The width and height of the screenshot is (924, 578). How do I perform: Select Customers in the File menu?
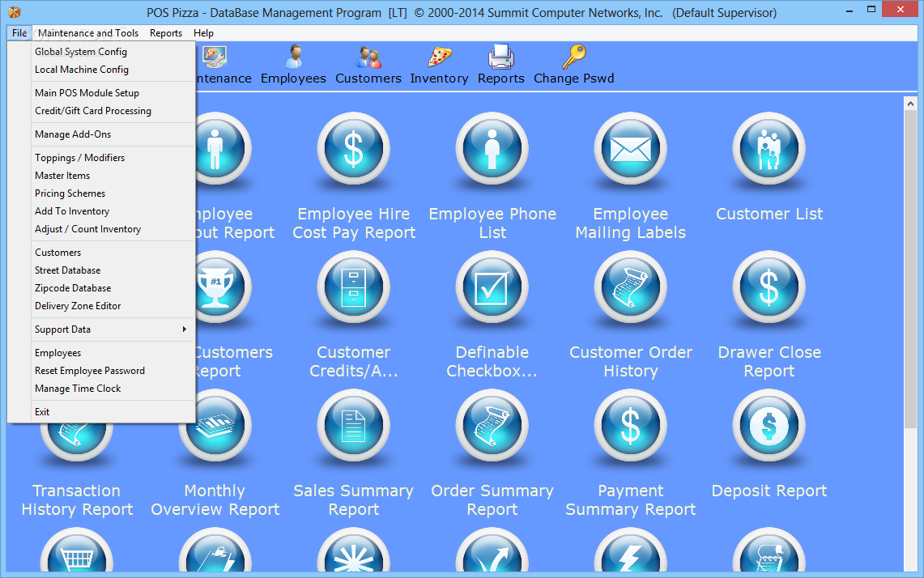click(x=112, y=253)
